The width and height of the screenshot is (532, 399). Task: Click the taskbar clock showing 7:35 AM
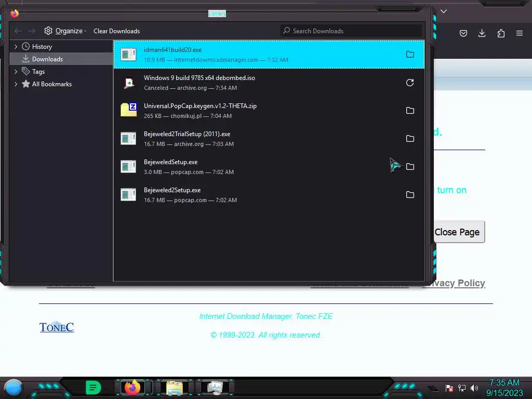tap(504, 388)
